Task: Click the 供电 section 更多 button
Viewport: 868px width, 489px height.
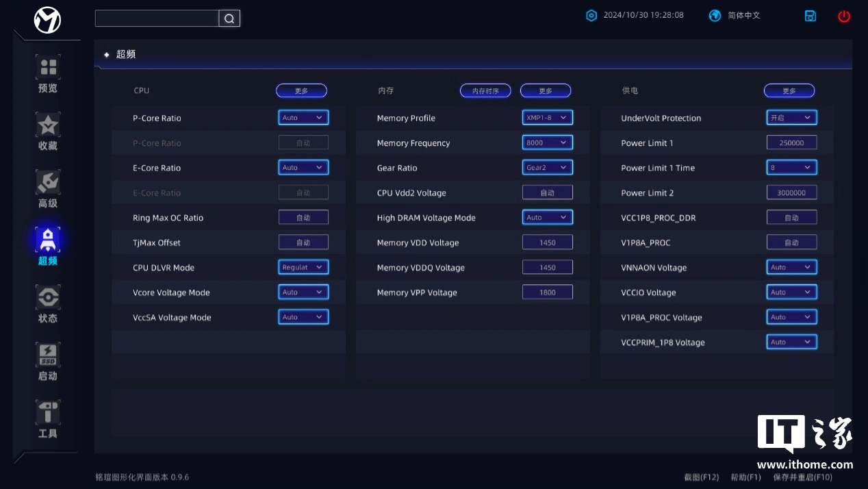Action: [x=789, y=91]
